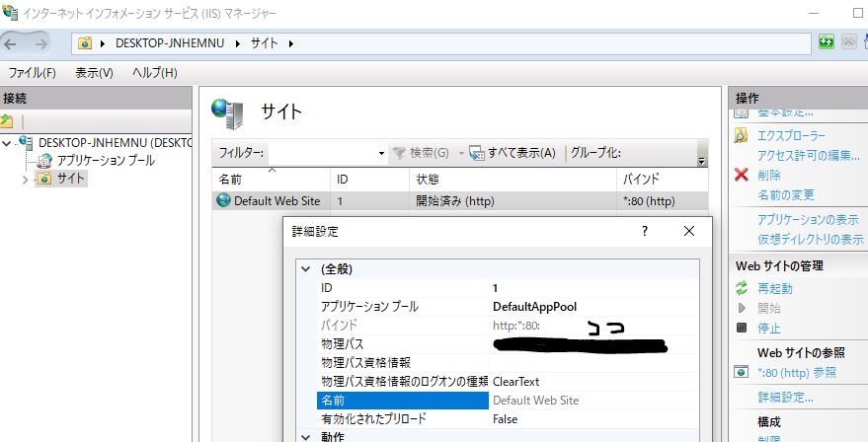Click the Default Web Site globe icon
The height and width of the screenshot is (442, 868).
(223, 200)
